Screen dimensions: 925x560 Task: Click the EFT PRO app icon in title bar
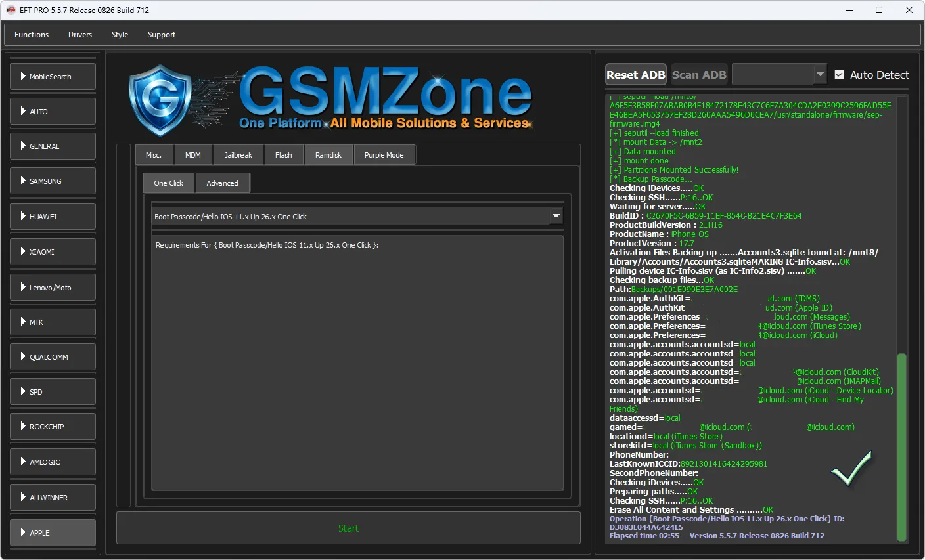(x=11, y=10)
